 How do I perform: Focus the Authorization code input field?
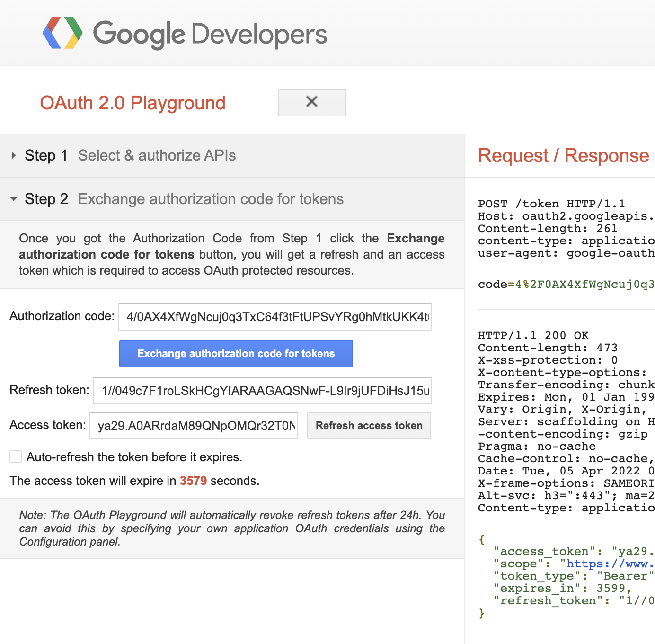point(275,317)
